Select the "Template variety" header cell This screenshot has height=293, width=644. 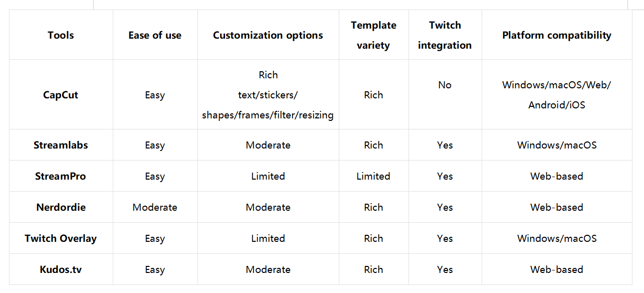click(x=373, y=35)
